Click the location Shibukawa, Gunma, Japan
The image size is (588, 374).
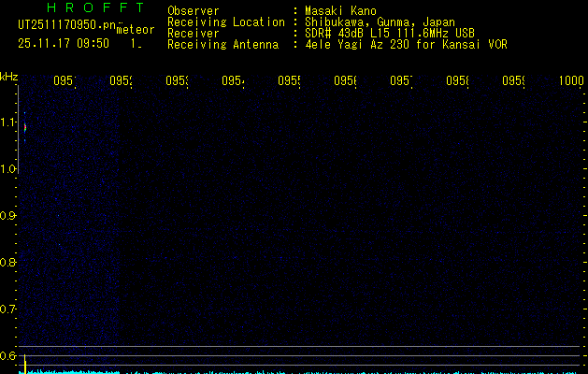pyautogui.click(x=380, y=22)
